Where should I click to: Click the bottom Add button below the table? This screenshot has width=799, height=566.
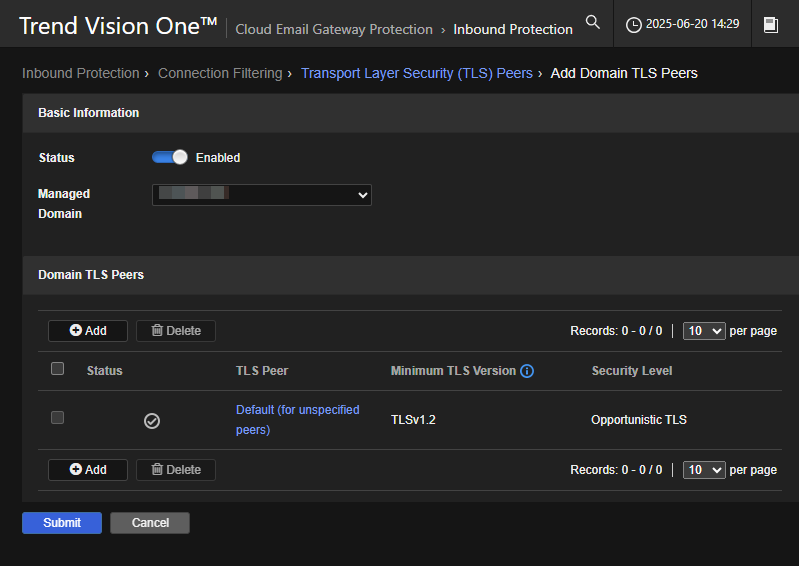pos(88,470)
